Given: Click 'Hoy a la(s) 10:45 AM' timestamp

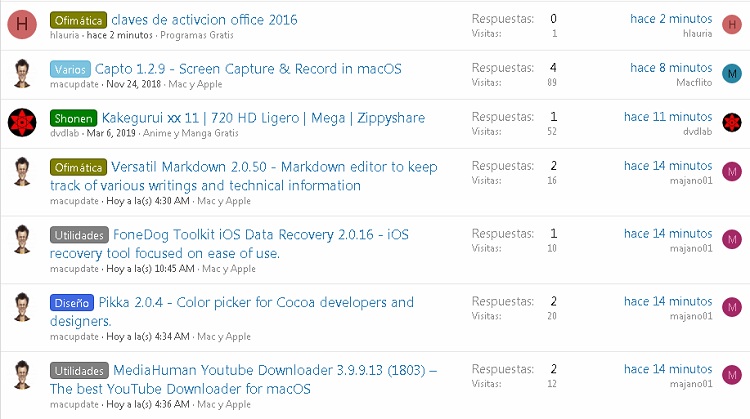Looking at the screenshot, I should coord(150,269).
